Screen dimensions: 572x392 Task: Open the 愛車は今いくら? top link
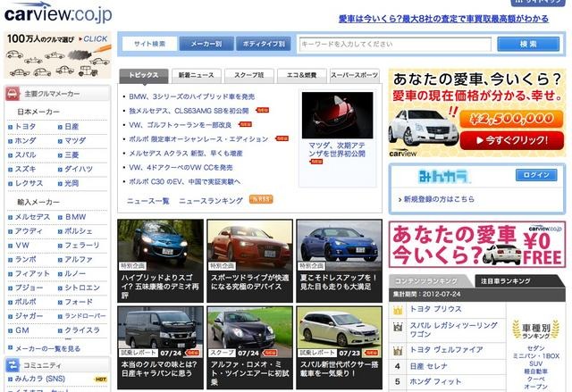click(x=443, y=19)
